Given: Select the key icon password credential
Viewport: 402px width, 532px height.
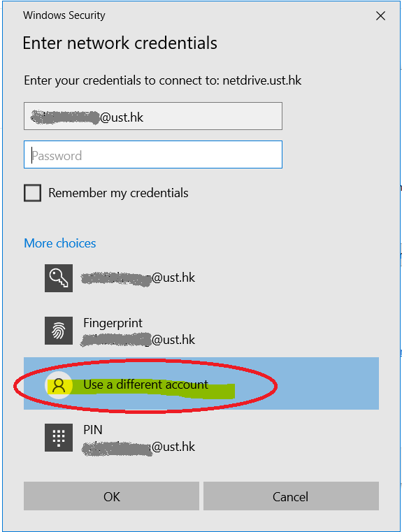Looking at the screenshot, I should click(59, 278).
